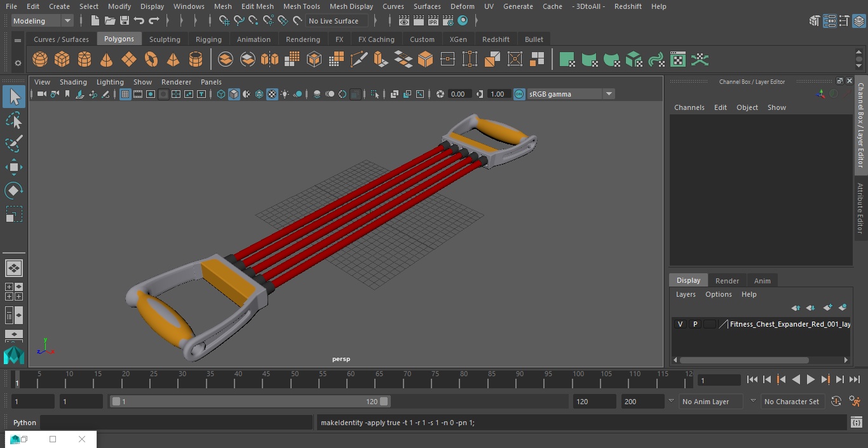This screenshot has height=448, width=868.
Task: Click the Maya home logo icon
Action: [13, 356]
